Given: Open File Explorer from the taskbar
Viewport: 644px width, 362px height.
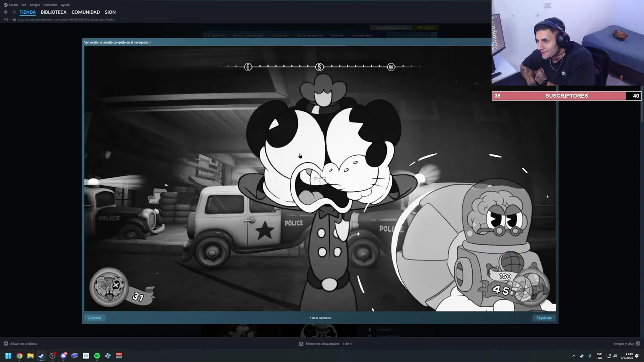Looking at the screenshot, I should (30, 356).
